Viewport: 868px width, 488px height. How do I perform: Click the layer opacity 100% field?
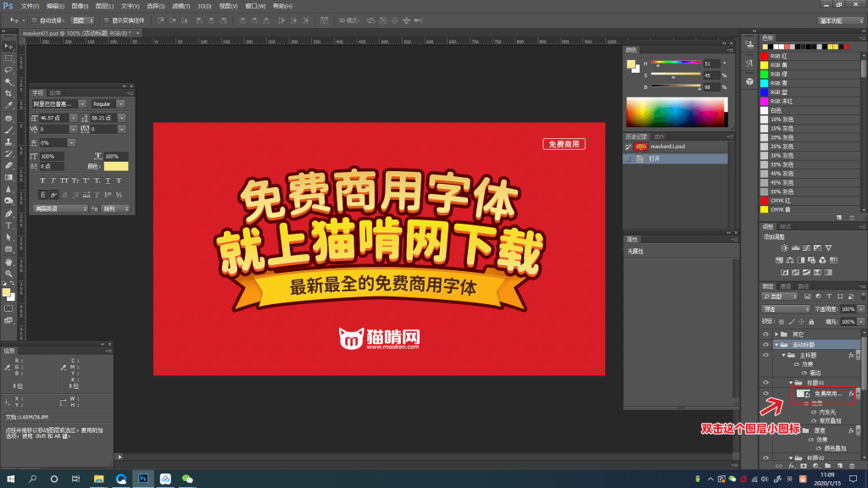[848, 309]
